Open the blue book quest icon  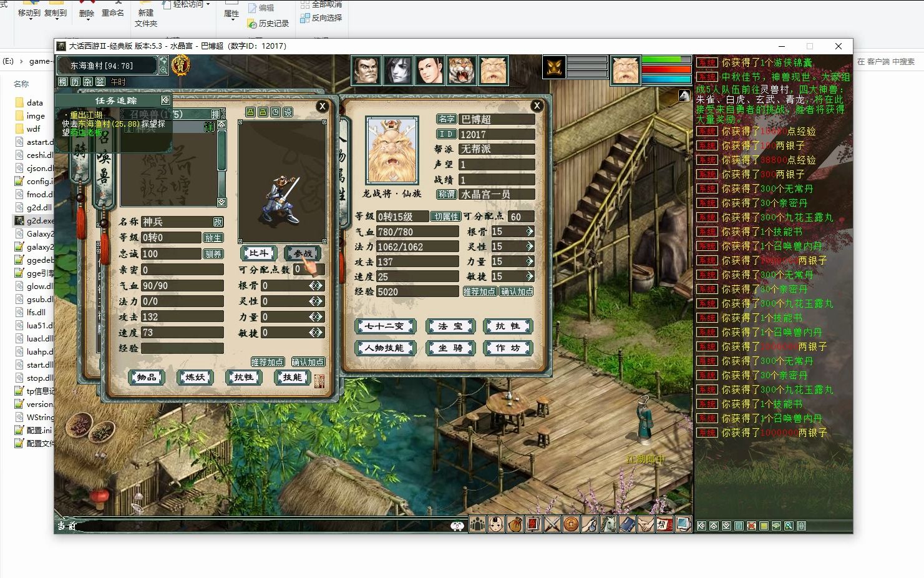tap(627, 524)
